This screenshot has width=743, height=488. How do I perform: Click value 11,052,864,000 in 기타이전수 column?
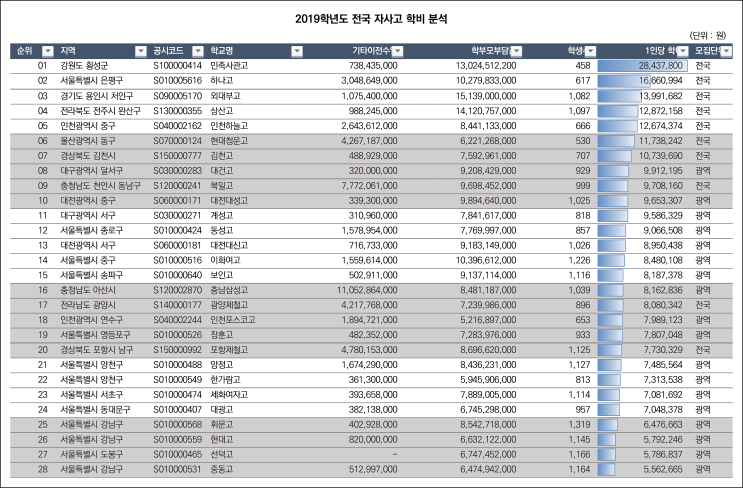coord(367,290)
